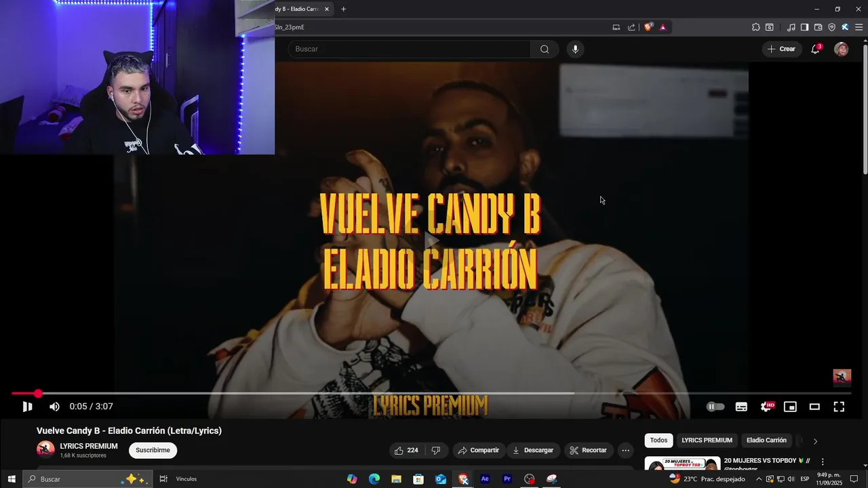Select the Eladio Carrión filter chip
Screen dimensions: 868x488
pos(766,440)
